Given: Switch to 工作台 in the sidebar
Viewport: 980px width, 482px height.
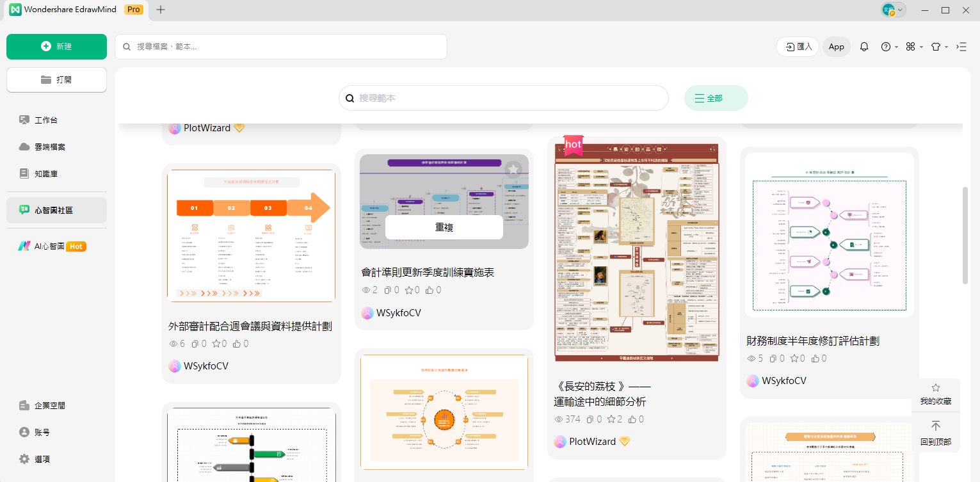Looking at the screenshot, I should coord(46,120).
